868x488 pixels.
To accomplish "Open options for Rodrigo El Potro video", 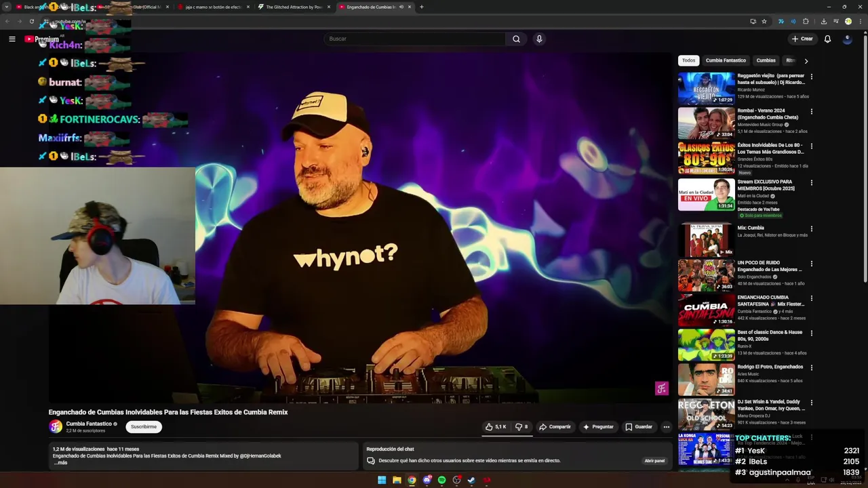I will 811,367.
